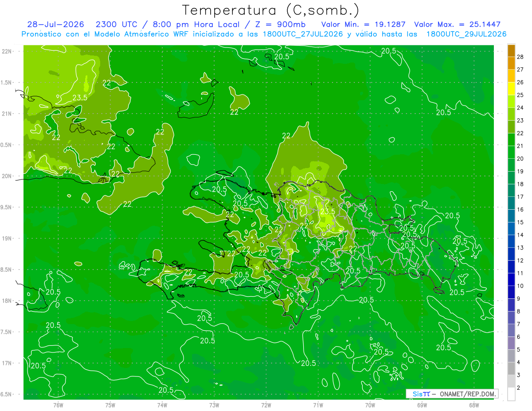Image resolution: width=532 pixels, height=411 pixels.
Task: Click the dark orange swatch above 28
Action: coord(511,51)
